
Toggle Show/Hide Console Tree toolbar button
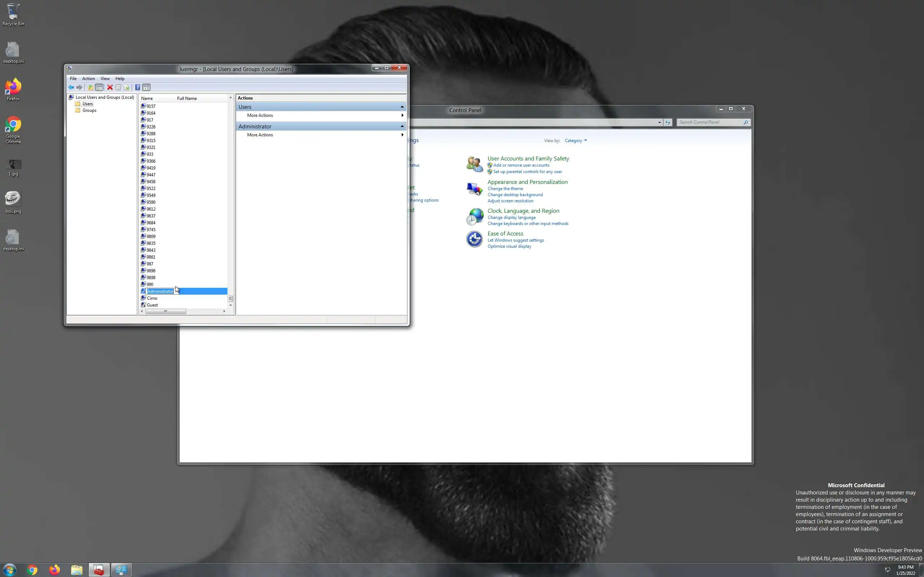click(x=99, y=87)
